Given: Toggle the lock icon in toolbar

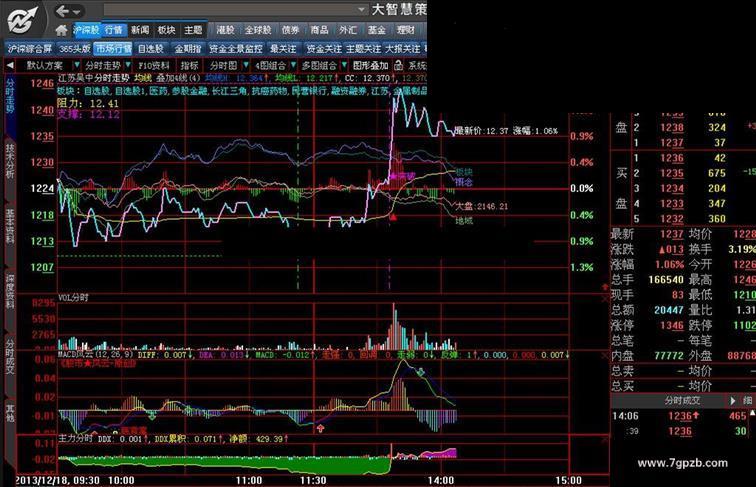Looking at the screenshot, I should (398, 65).
